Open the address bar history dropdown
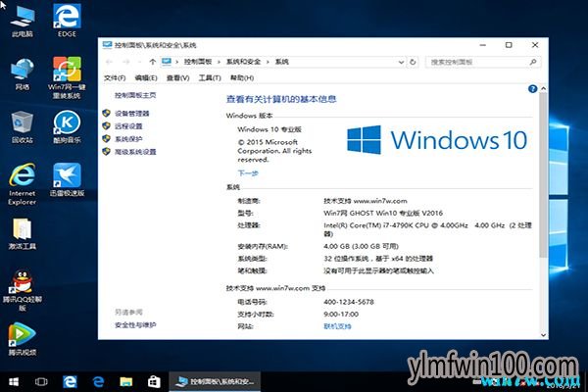 click(x=401, y=62)
